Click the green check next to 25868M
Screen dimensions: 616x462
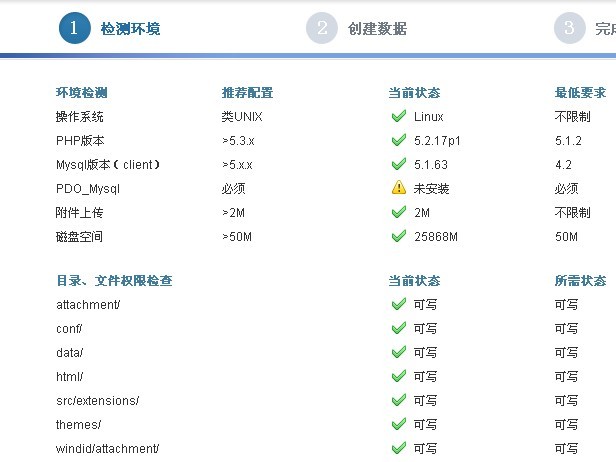pos(398,236)
